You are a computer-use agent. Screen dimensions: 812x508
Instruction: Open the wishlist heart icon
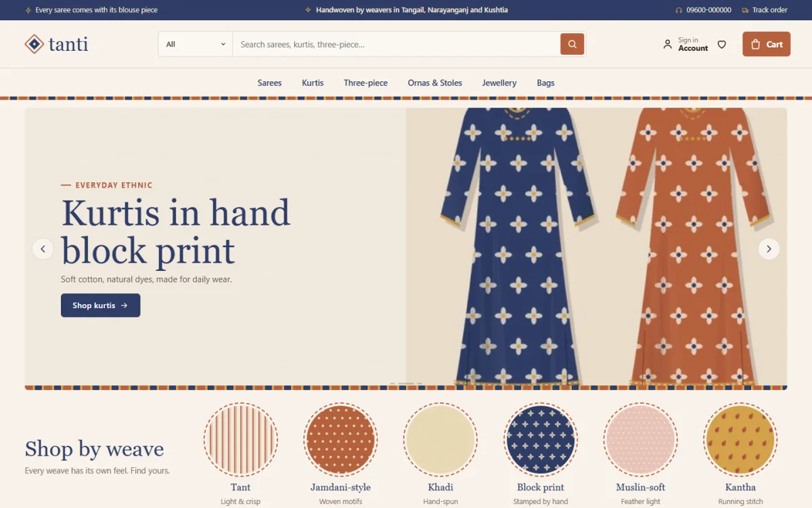point(722,44)
